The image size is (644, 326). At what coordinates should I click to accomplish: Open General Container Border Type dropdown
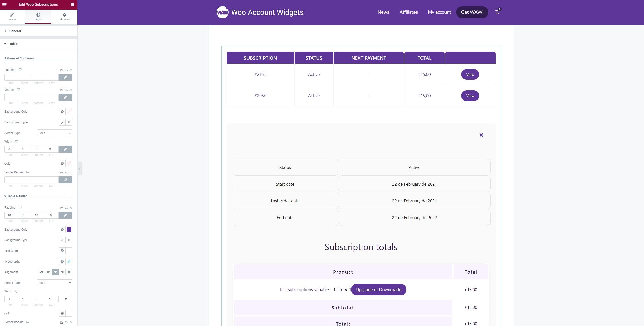55,133
